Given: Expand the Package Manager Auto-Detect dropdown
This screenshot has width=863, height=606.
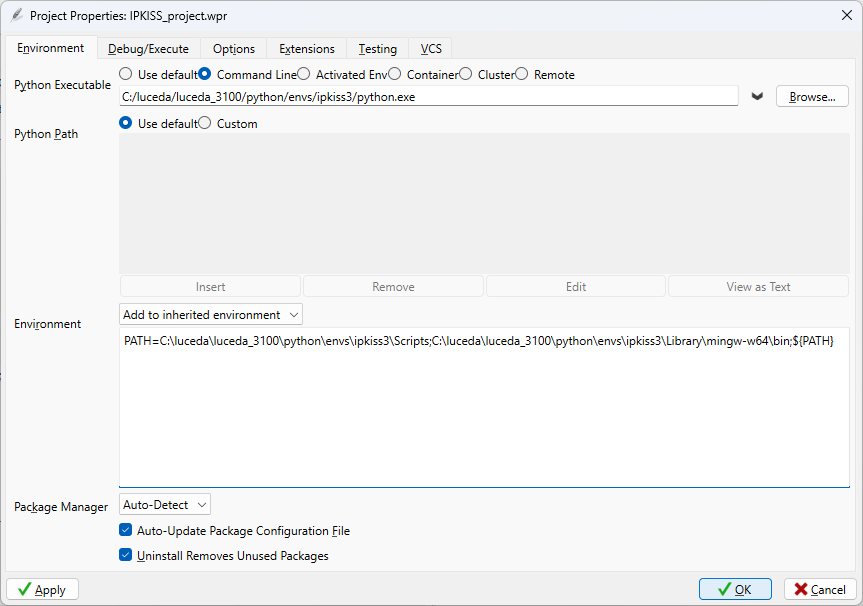Looking at the screenshot, I should [x=165, y=505].
